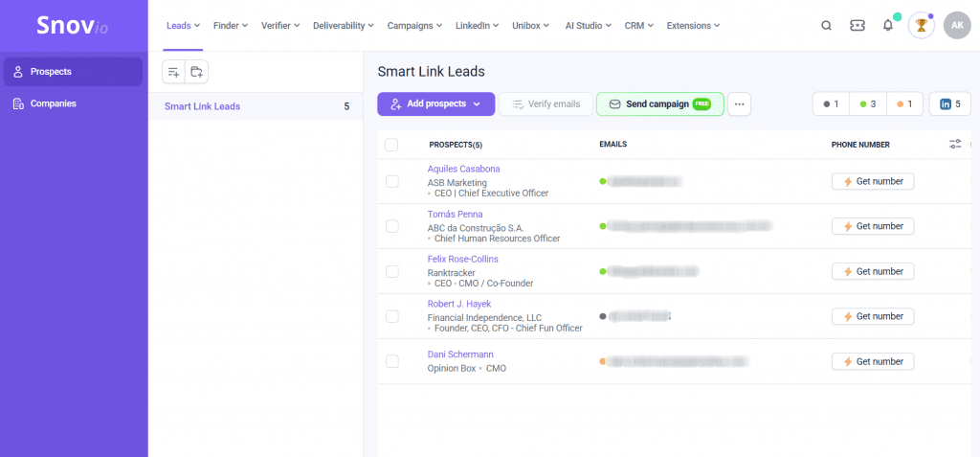Filter by gray status count 1
The height and width of the screenshot is (457, 980).
coord(832,103)
